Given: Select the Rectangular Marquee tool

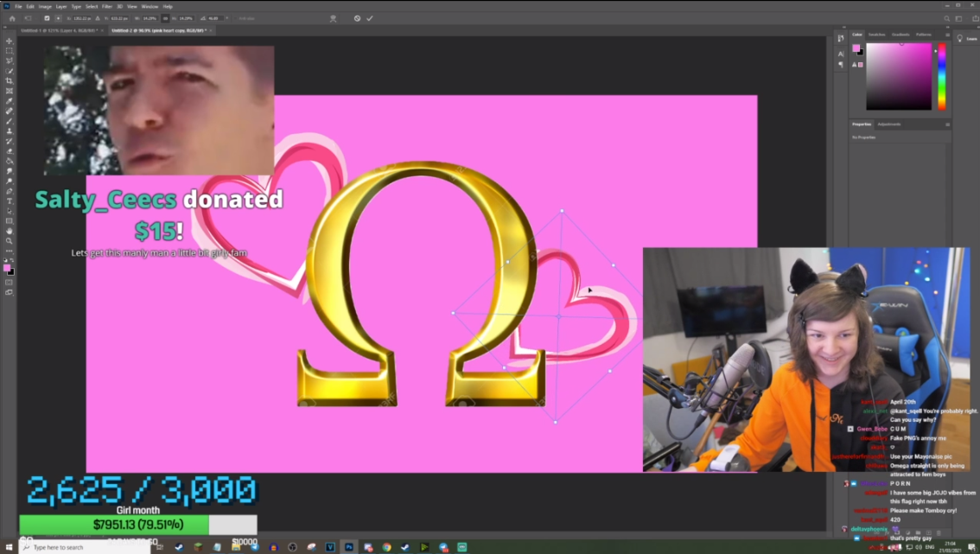Looking at the screenshot, I should coord(10,51).
